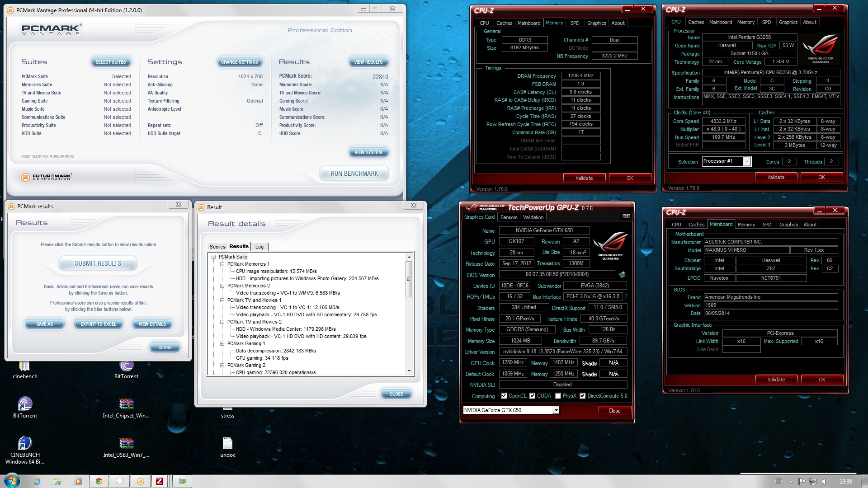Click EXPORT TO EXCEL button
The width and height of the screenshot is (868, 488).
coord(98,324)
